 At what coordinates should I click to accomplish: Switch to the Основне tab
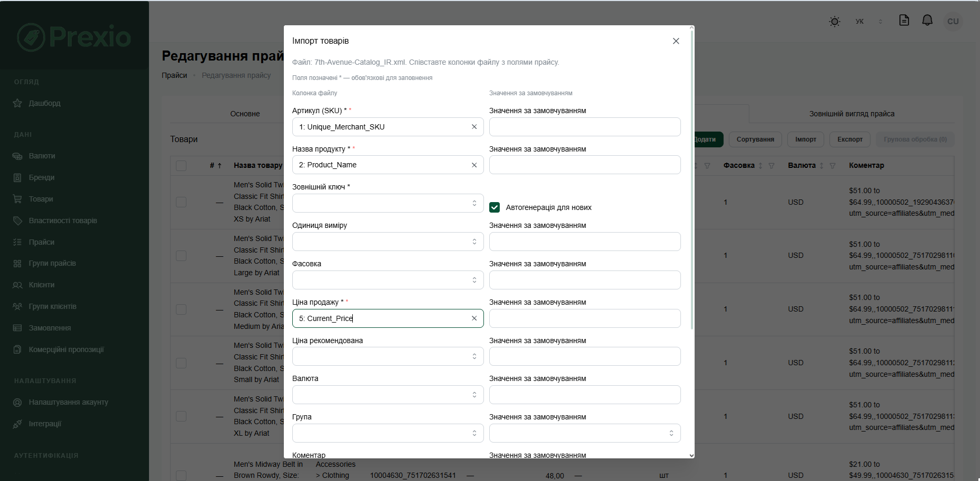click(245, 114)
